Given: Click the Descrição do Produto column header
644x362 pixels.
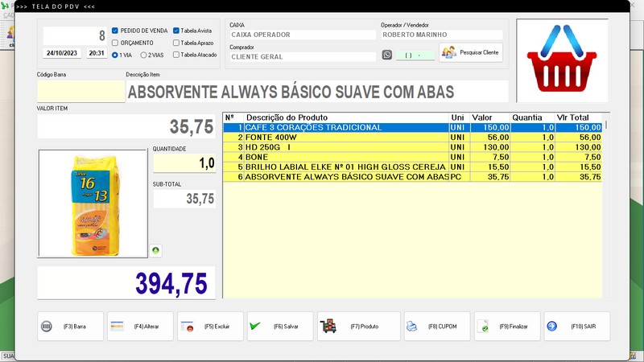Looking at the screenshot, I should [x=346, y=117].
